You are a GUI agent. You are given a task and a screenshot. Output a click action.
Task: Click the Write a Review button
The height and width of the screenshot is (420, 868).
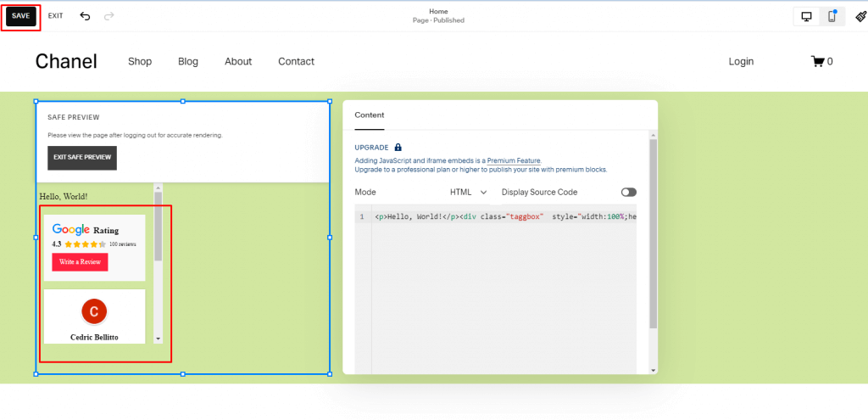(x=80, y=262)
